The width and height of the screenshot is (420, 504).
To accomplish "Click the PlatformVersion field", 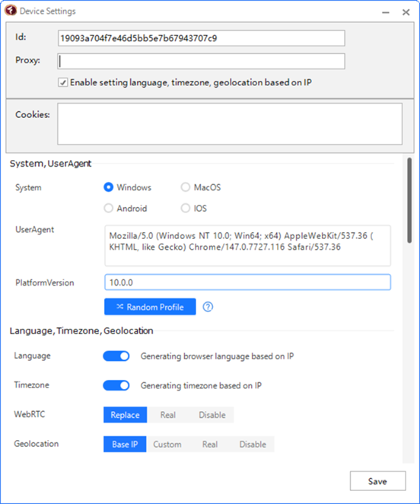I will 247,282.
